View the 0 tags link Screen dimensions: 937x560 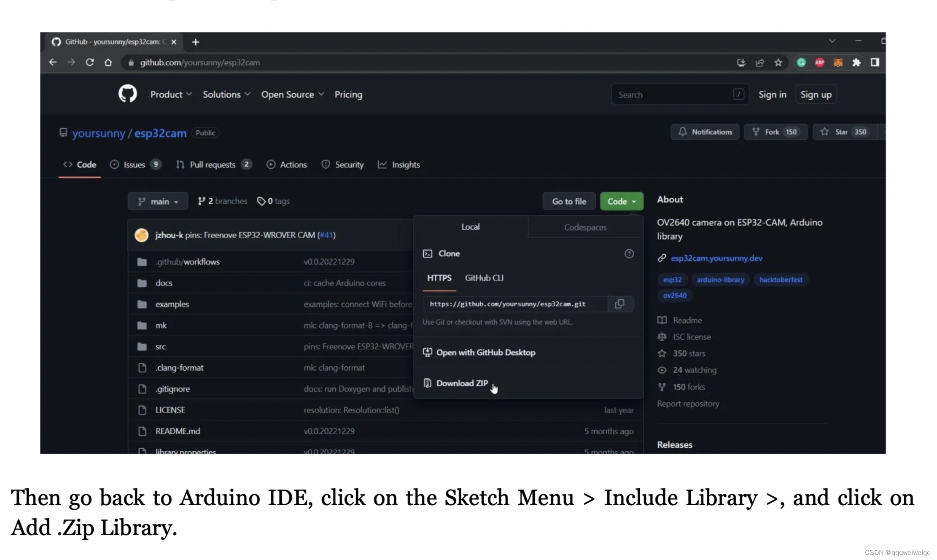pos(273,201)
